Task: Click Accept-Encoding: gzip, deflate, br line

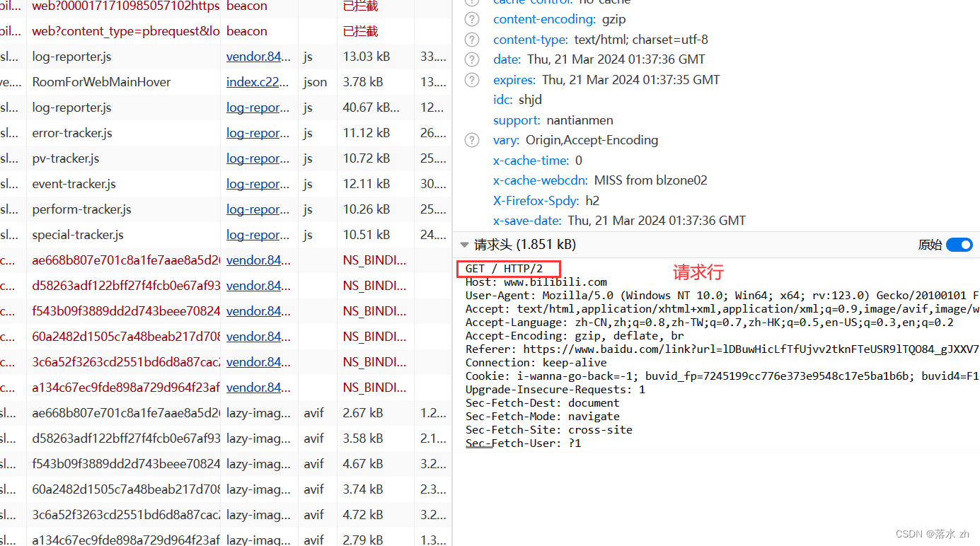Action: 574,336
